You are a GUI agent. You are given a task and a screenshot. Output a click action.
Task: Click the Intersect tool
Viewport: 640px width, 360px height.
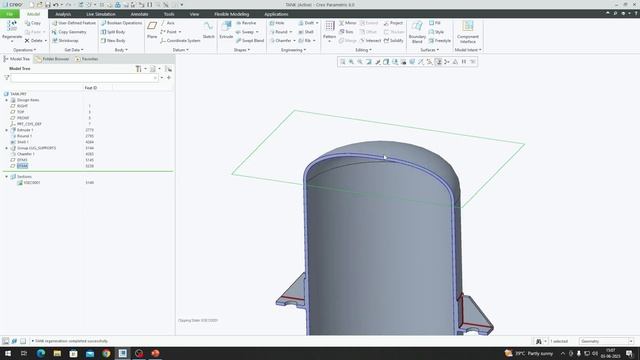(370, 41)
